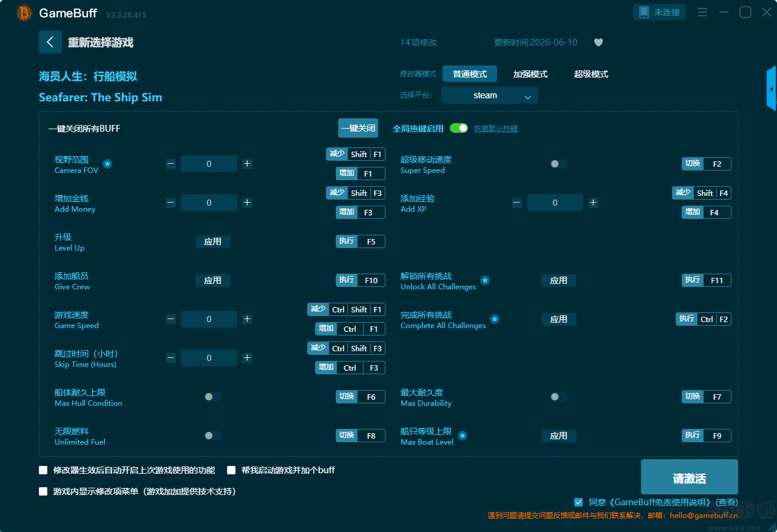Select 超级模式 super mode tab

tap(591, 74)
